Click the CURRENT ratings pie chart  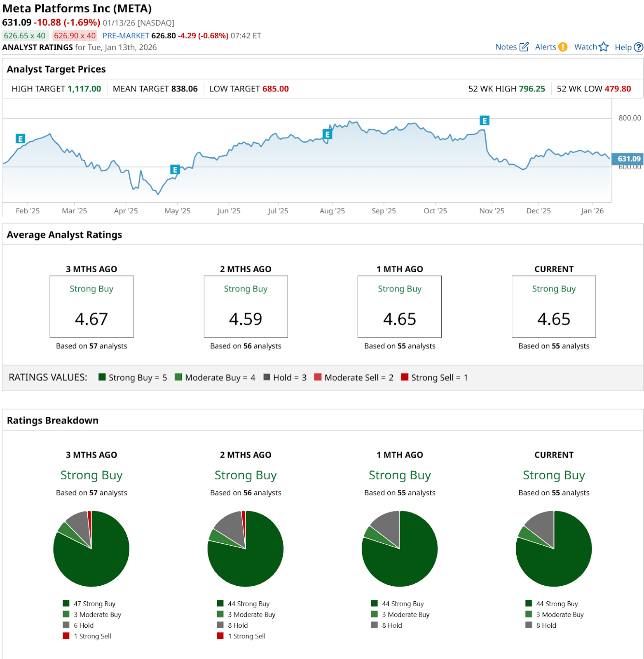point(553,549)
